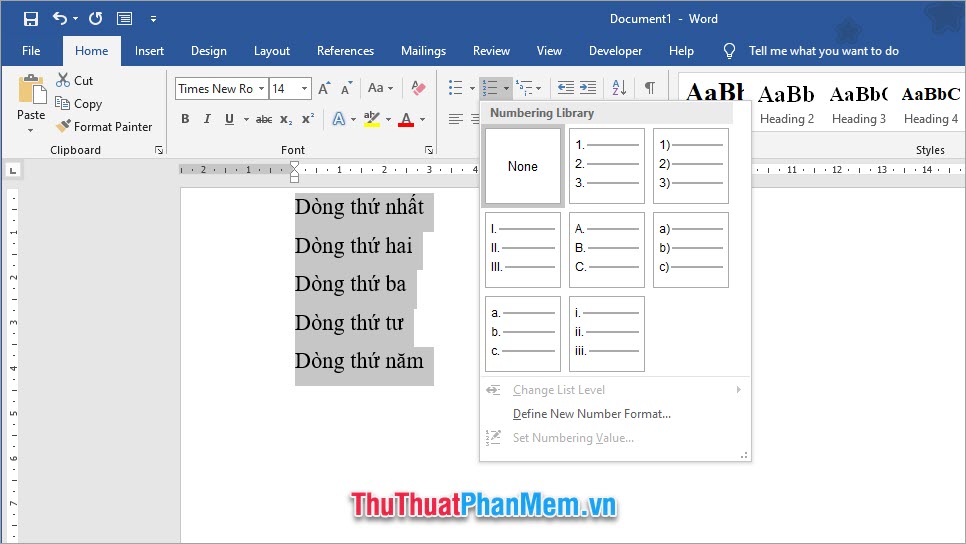
Task: Decrease font size with Shrink Font
Action: (x=347, y=88)
